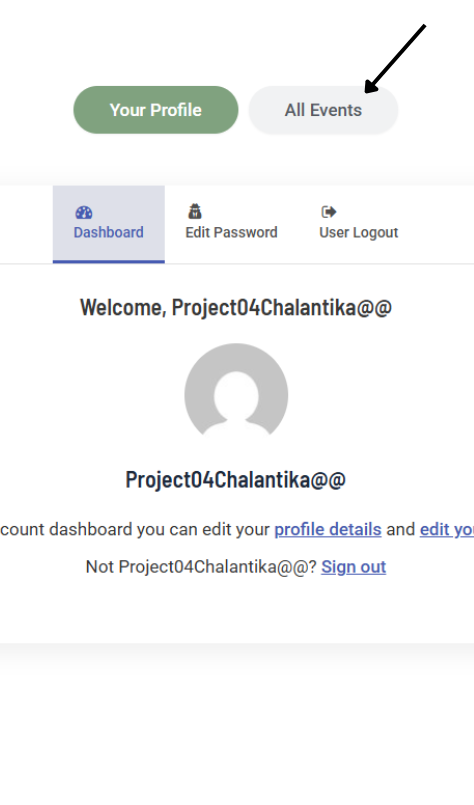Click the username heading below the avatar
Viewport: 474px width, 805px height.
[x=236, y=480]
